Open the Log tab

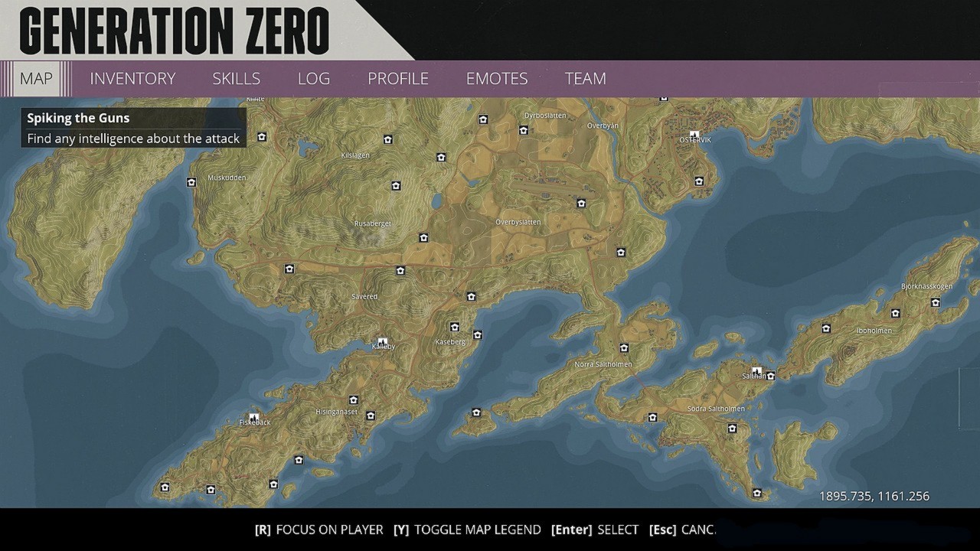(x=314, y=79)
